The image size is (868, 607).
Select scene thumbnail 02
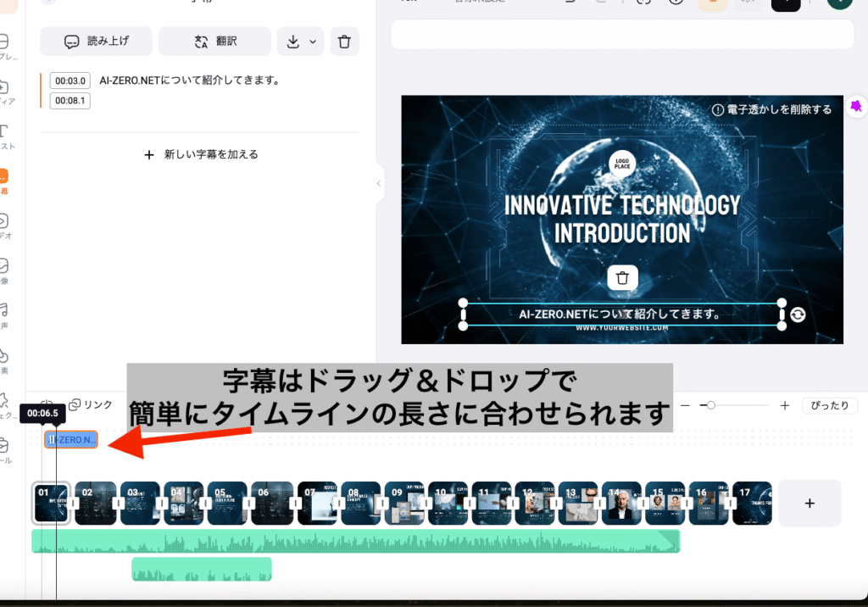95,503
